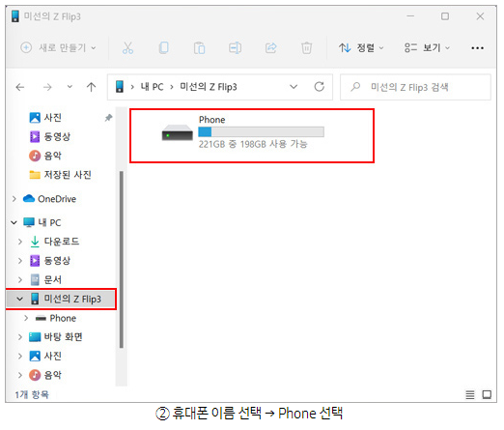Click 미선의 Z Flip3 breadcrumb in address bar

(209, 87)
